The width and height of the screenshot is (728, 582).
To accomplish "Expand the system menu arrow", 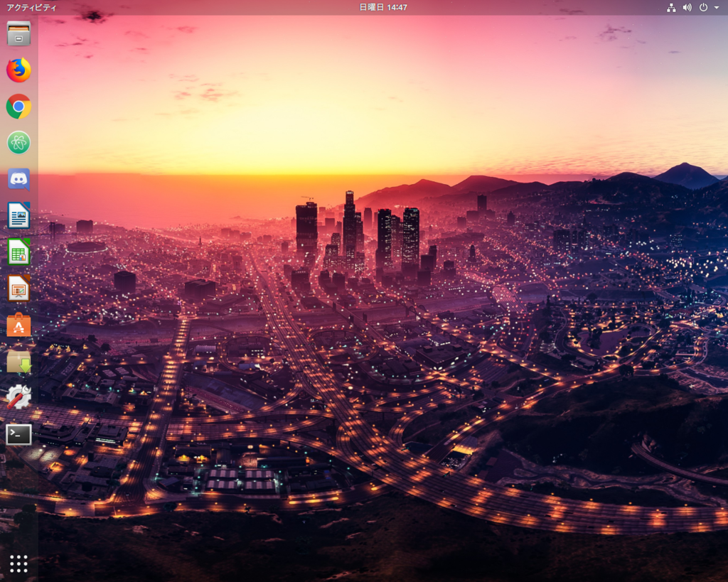I will pyautogui.click(x=717, y=7).
